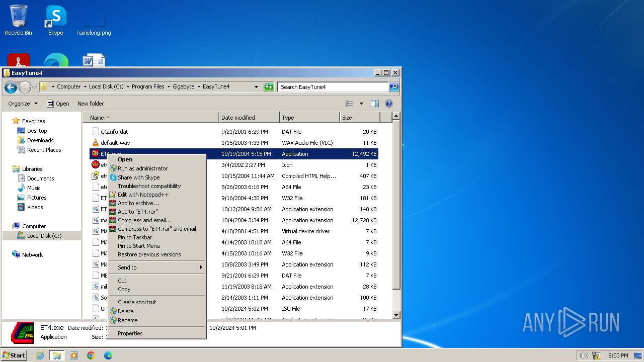Click in the Search EasyTune4 field
Image resolution: width=644 pixels, height=362 pixels.
[333, 87]
